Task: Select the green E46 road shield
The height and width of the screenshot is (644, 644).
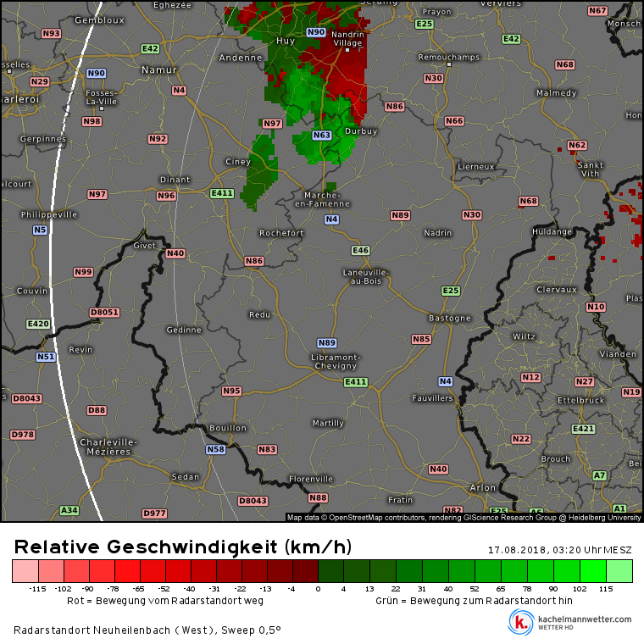Action: click(x=361, y=250)
